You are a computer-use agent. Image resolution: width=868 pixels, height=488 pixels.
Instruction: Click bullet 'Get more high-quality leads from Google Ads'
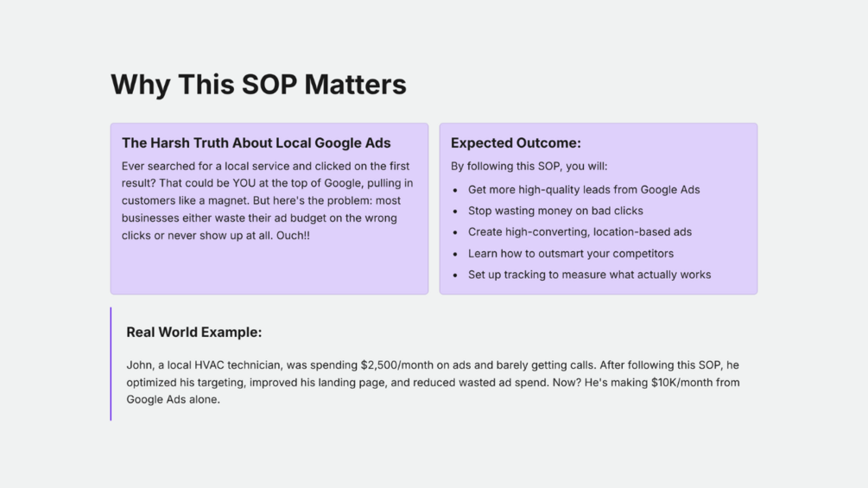584,190
